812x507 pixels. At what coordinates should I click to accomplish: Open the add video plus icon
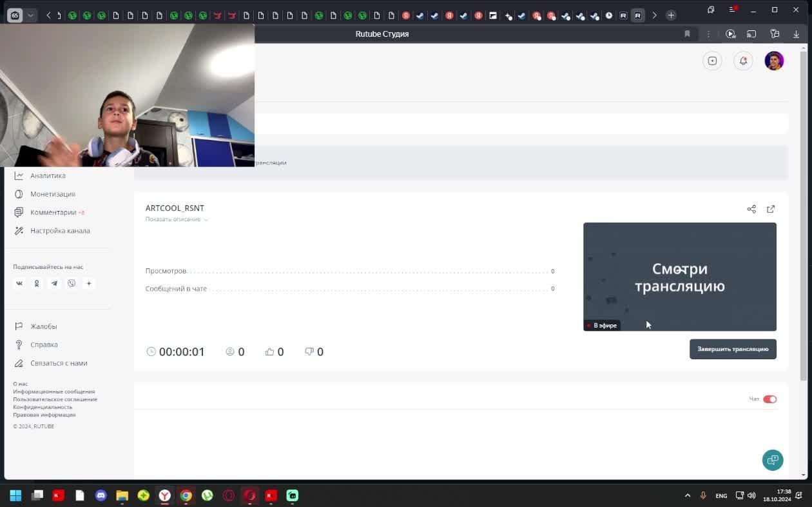[x=712, y=61]
